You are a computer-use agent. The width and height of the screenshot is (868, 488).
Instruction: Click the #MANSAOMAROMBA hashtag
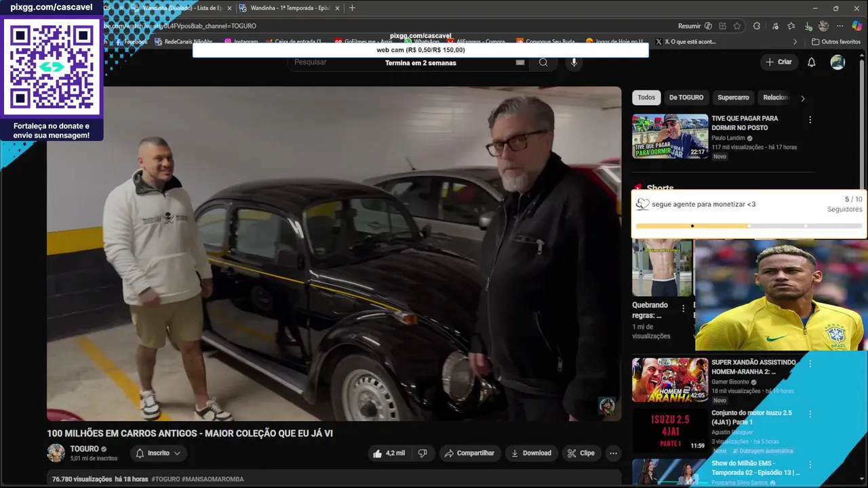point(213,479)
